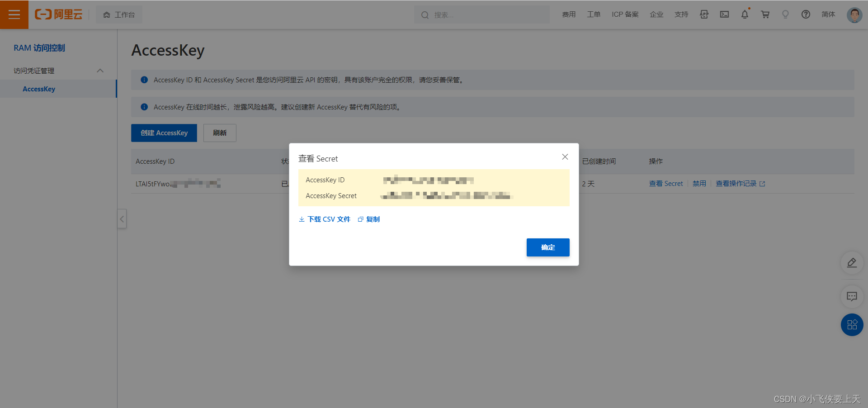Open 查看操作记录 operation log link

click(x=736, y=184)
